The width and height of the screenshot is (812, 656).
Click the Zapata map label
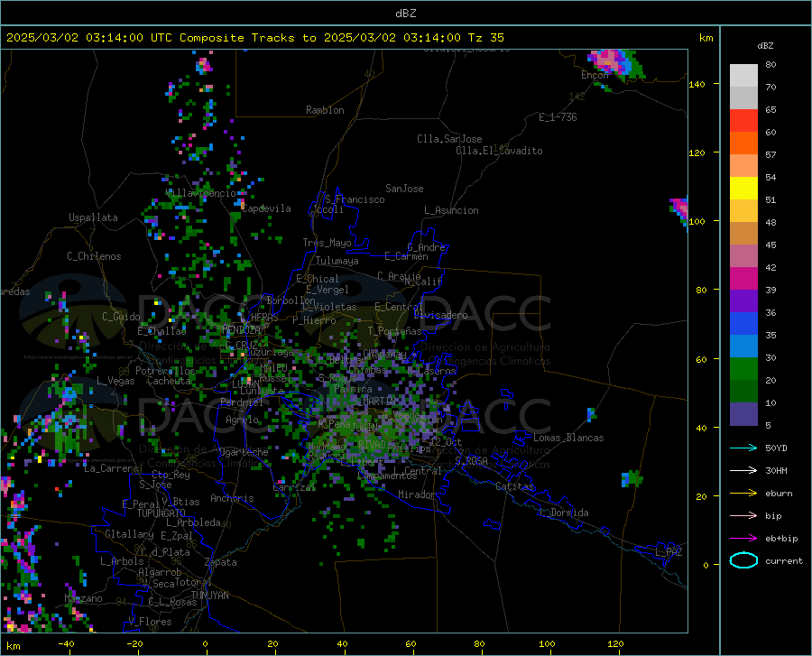pos(221,562)
